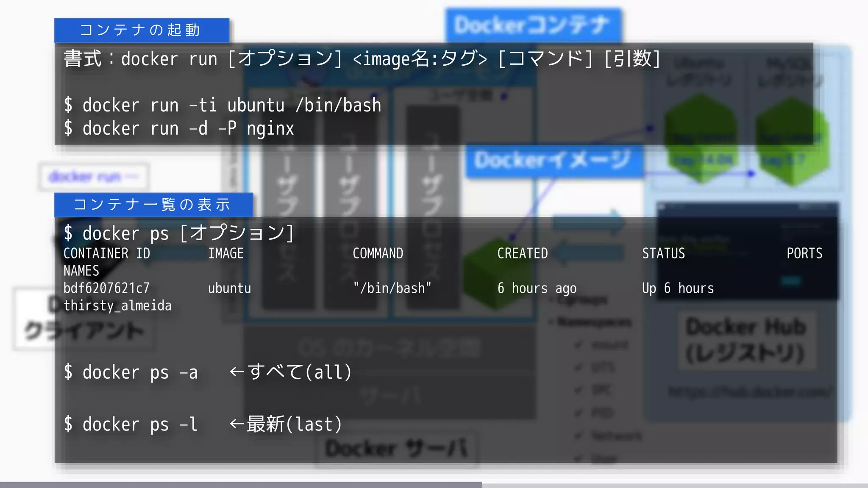Click the 'ubuntu' image cell
868x488 pixels.
[x=229, y=288]
